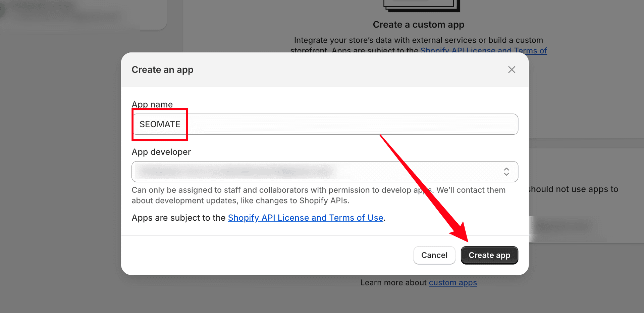
Task: Click the X icon in the modal header
Action: pyautogui.click(x=512, y=70)
